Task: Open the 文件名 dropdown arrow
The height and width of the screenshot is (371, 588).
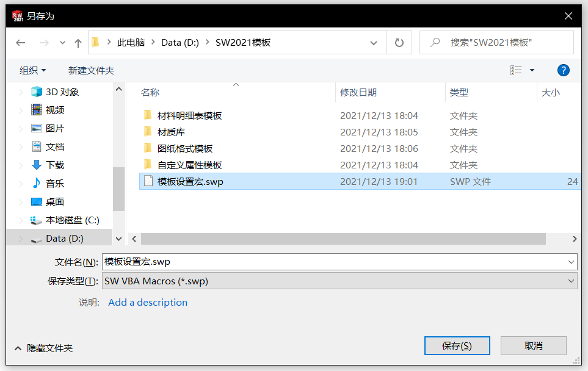Action: (571, 262)
